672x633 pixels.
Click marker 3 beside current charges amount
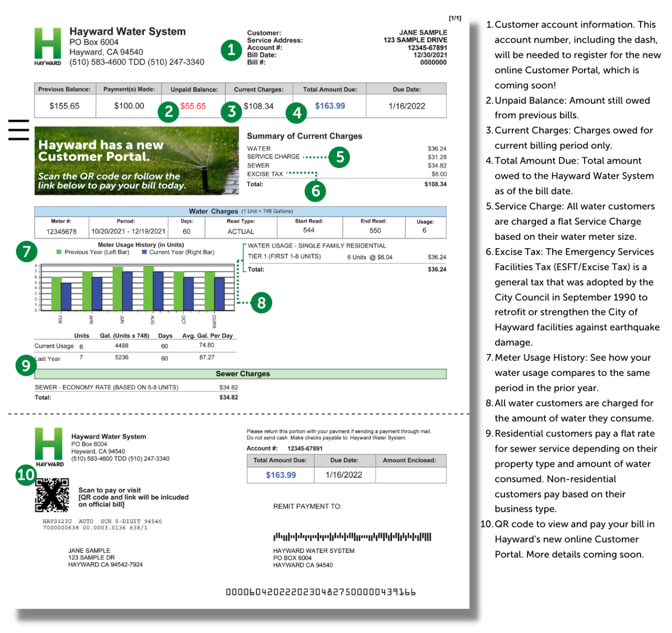point(231,112)
